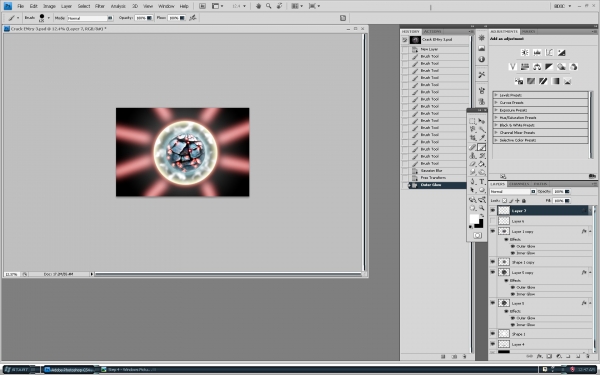The height and width of the screenshot is (375, 600).
Task: Select the Move tool
Action: coord(482,121)
